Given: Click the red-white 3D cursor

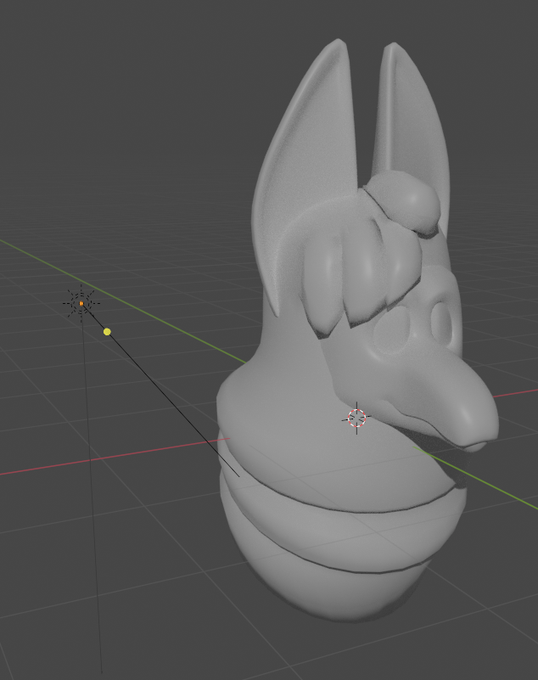Looking at the screenshot, I should [356, 418].
